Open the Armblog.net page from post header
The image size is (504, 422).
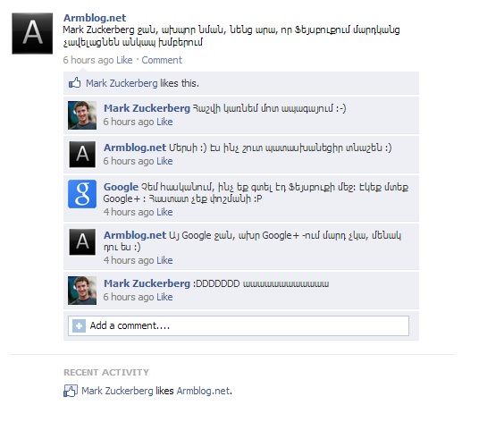[x=95, y=18]
